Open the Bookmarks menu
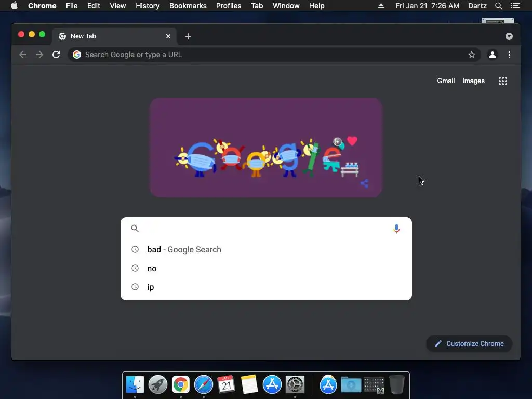This screenshot has height=399, width=532. [188, 6]
